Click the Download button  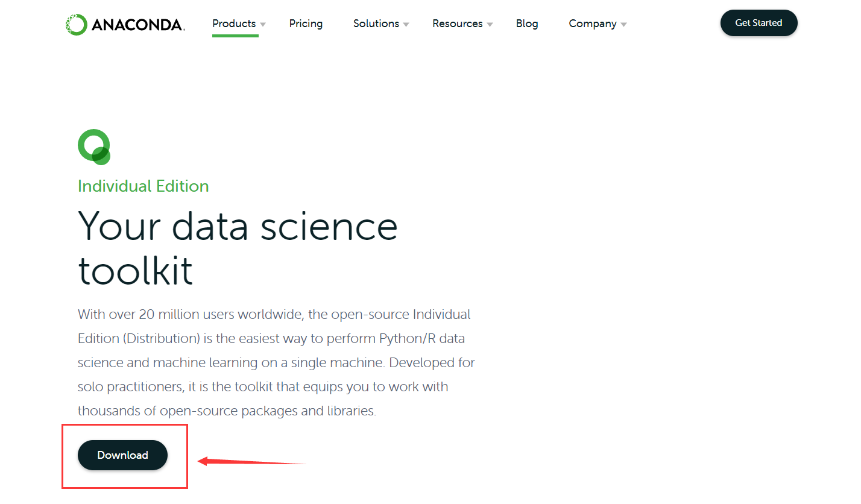coord(122,455)
